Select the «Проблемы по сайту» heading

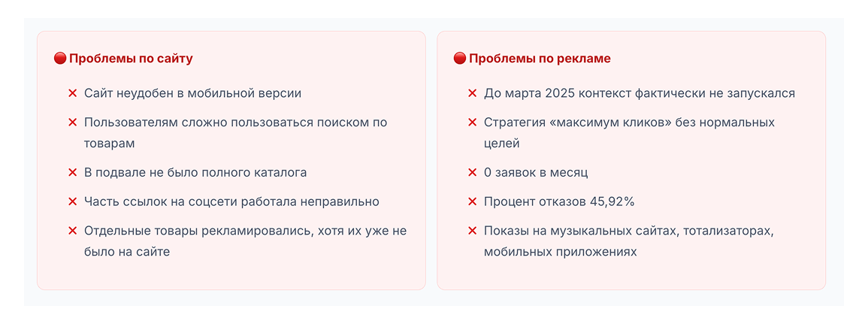[131, 59]
